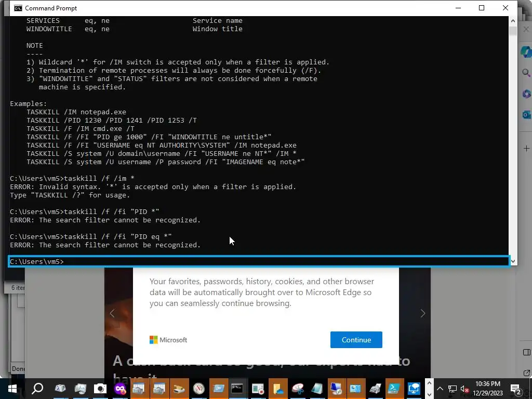Click the Microsoft logo in Edge dialog
This screenshot has width=532, height=399.
[x=168, y=340]
